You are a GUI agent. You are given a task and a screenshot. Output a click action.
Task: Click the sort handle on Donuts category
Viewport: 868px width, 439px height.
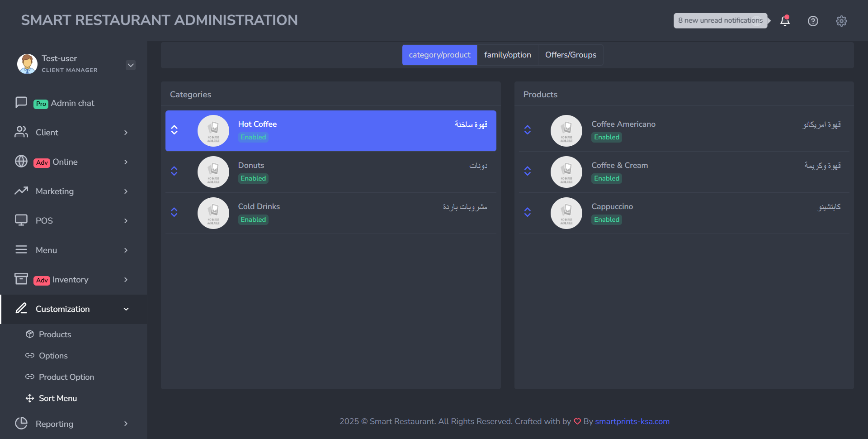click(174, 171)
